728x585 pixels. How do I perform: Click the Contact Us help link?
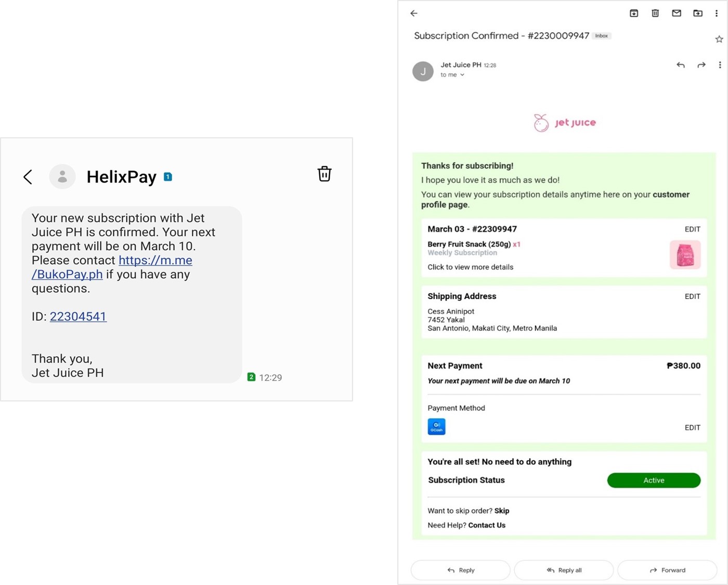(487, 525)
